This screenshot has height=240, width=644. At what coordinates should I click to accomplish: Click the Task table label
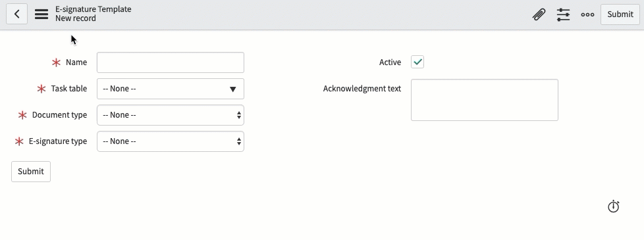click(x=69, y=89)
